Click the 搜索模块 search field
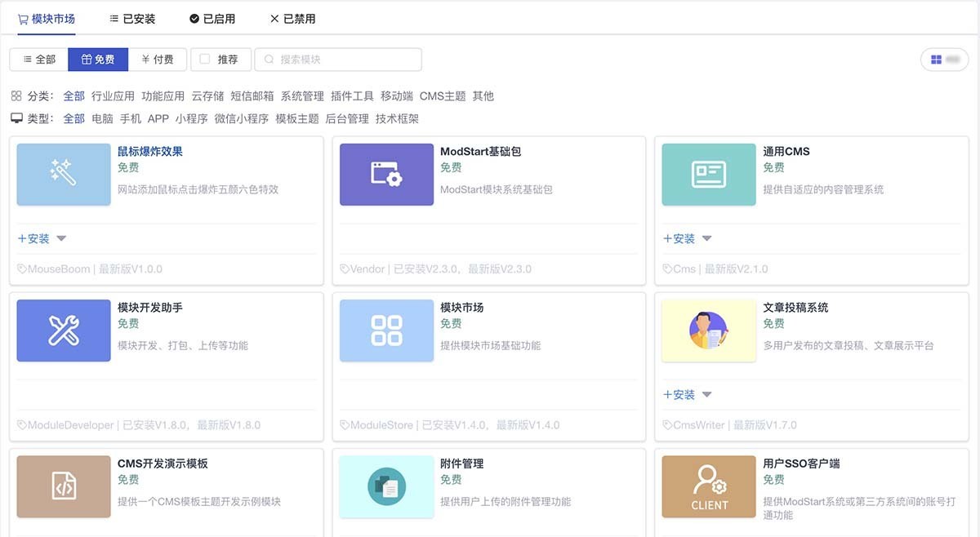The width and height of the screenshot is (980, 537). click(x=338, y=60)
